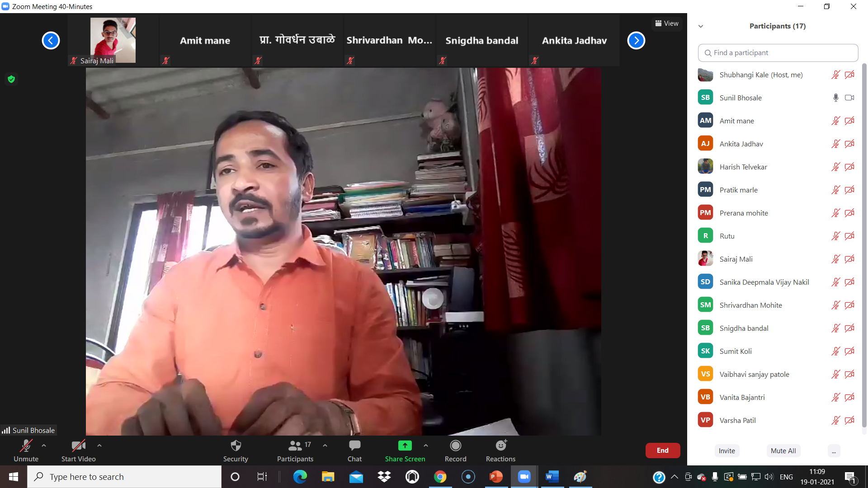
Task: Open the View layout menu
Action: click(x=667, y=23)
